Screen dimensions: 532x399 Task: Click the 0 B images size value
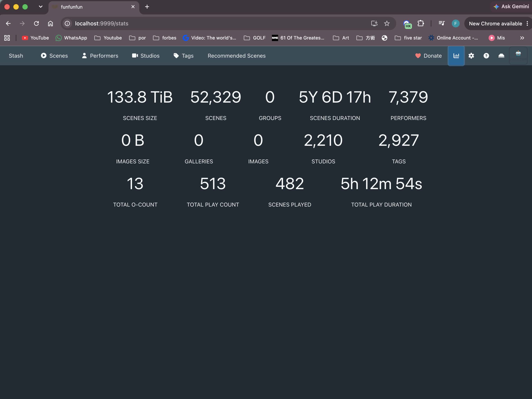point(133,140)
